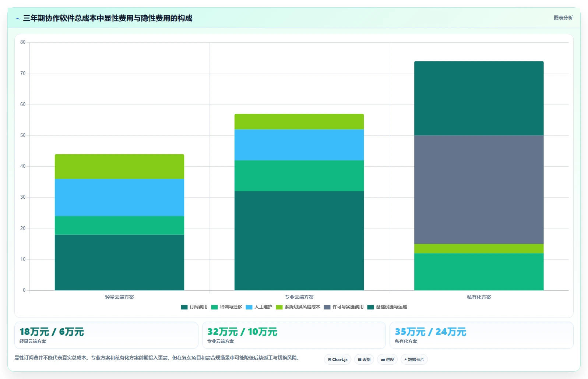588x379 pixels.
Task: Select the 进度 tag chip
Action: pos(387,359)
